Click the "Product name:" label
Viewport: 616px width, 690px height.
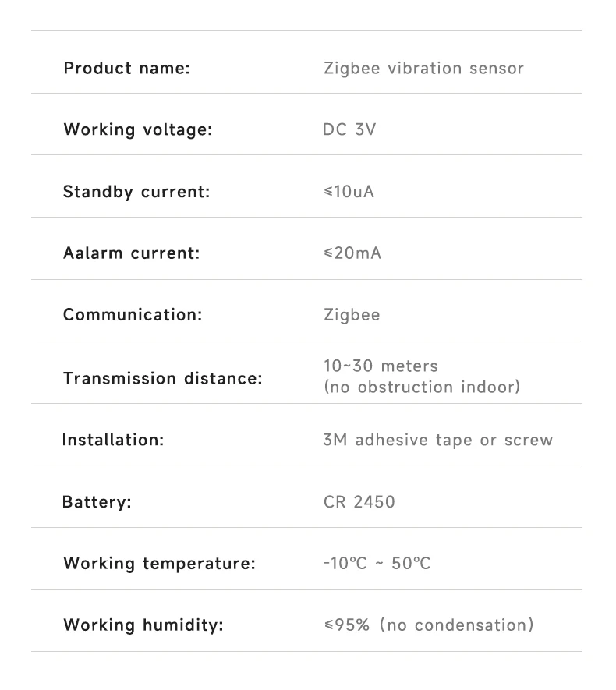tap(126, 69)
